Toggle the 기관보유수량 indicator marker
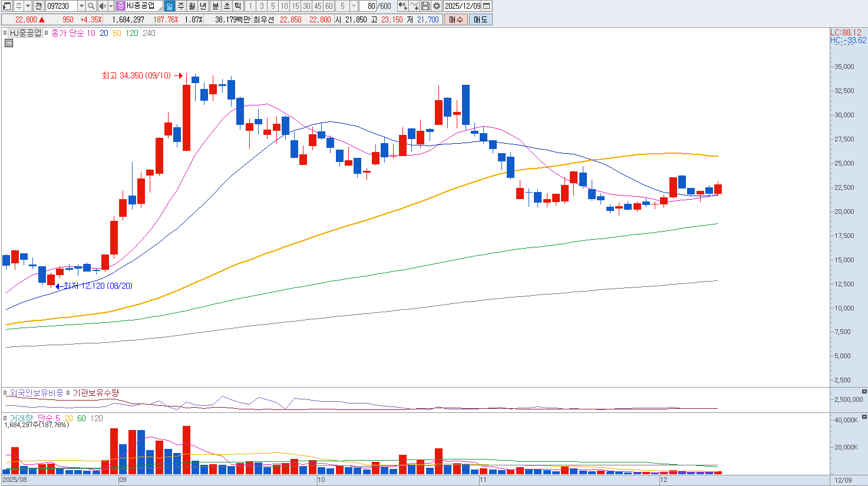 [68, 392]
